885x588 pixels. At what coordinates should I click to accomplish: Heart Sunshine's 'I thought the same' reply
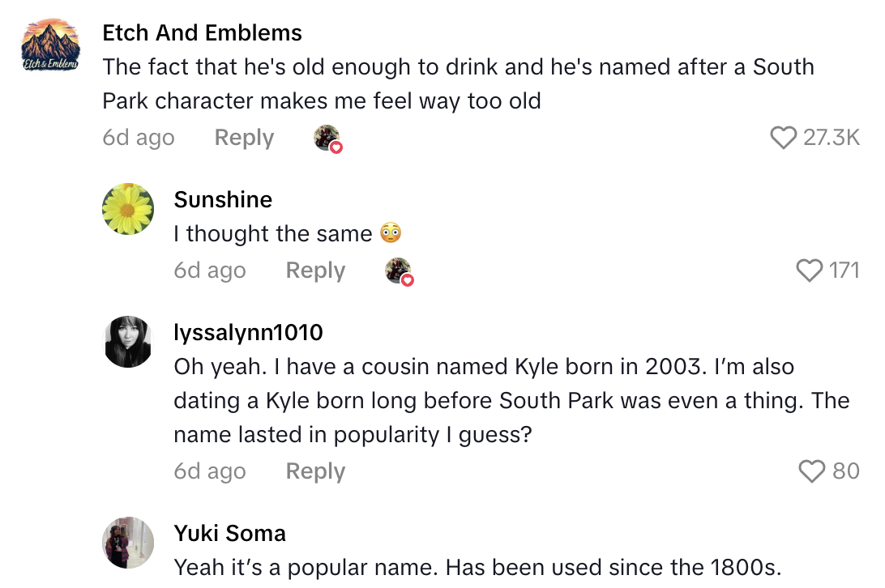(810, 271)
